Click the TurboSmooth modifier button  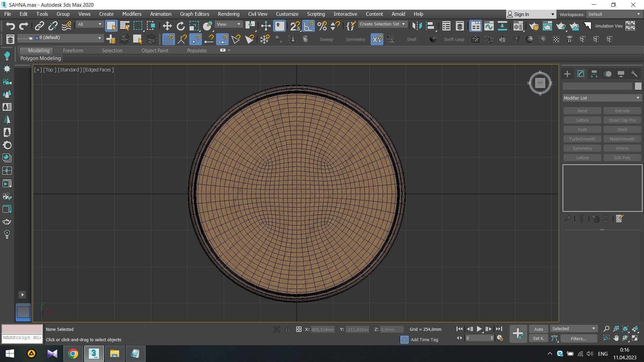point(582,139)
